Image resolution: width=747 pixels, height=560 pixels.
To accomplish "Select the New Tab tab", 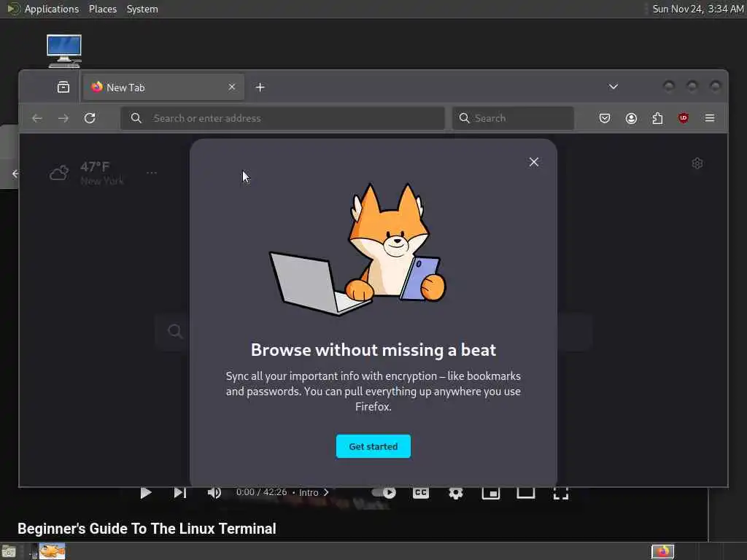I will pyautogui.click(x=163, y=87).
